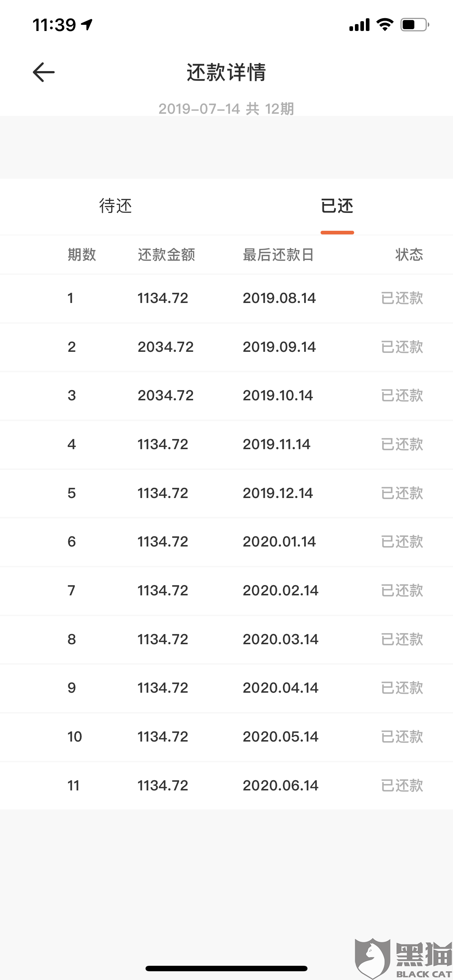The height and width of the screenshot is (980, 453).
Task: Tap the back arrow icon
Action: coord(44,72)
